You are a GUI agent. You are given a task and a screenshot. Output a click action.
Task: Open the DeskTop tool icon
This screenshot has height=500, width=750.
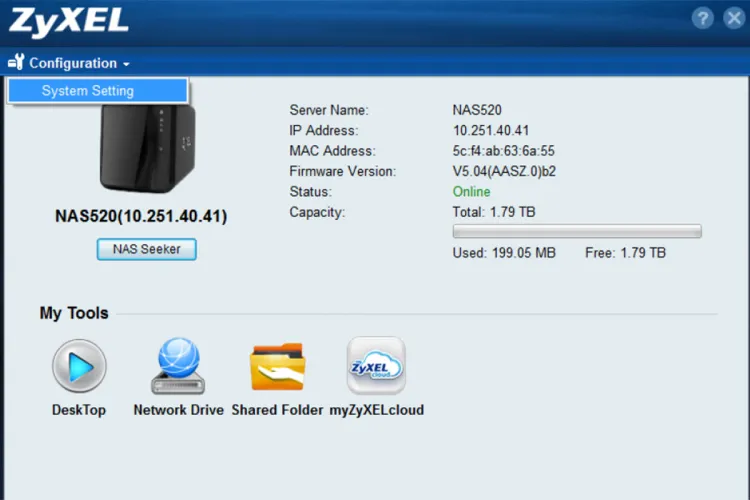pos(78,367)
